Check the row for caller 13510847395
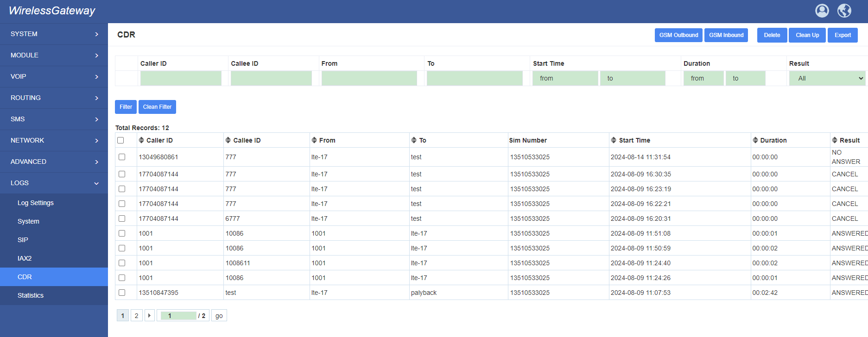Screen dimensions: 868x337 122,293
